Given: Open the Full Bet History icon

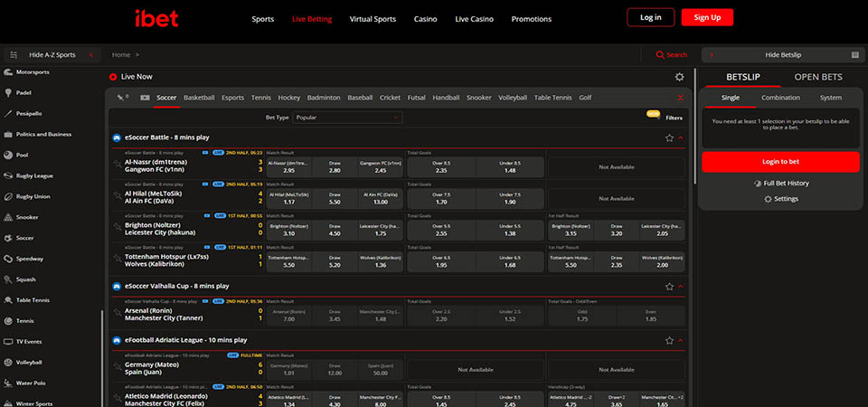Looking at the screenshot, I should click(x=759, y=184).
